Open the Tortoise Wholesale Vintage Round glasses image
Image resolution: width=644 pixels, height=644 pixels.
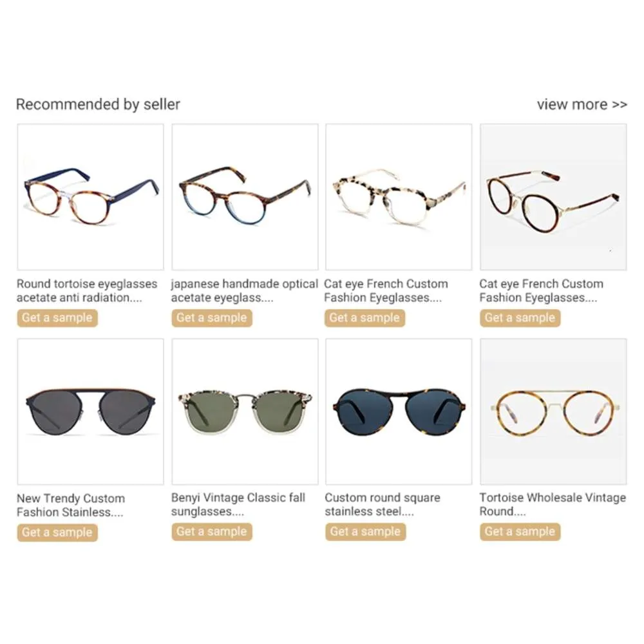coord(553,412)
